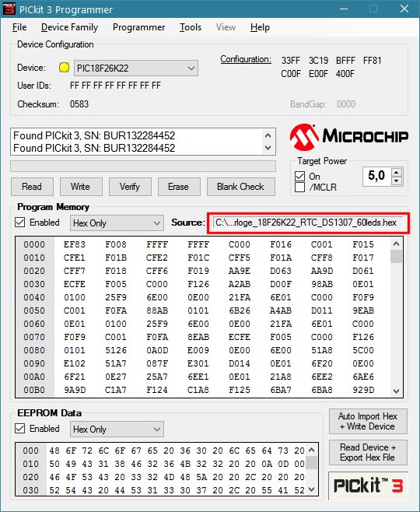This screenshot has width=420, height=512.
Task: Click Read Device + Export Hex File
Action: pyautogui.click(x=368, y=452)
